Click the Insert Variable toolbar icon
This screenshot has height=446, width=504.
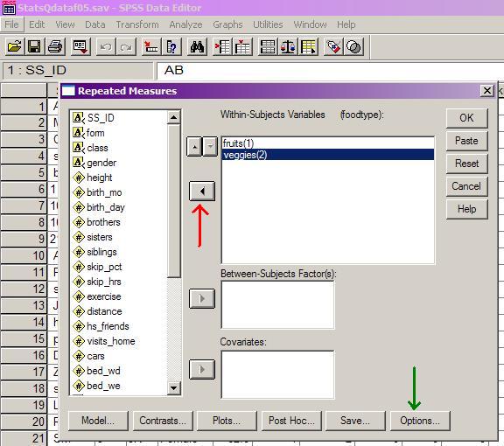[x=242, y=47]
